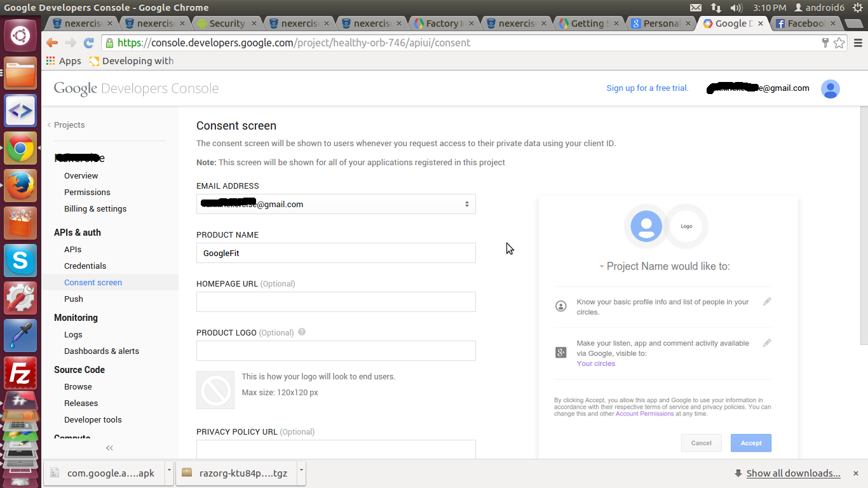The height and width of the screenshot is (488, 868).
Task: Switch to the Personal tab
Action: (x=660, y=24)
